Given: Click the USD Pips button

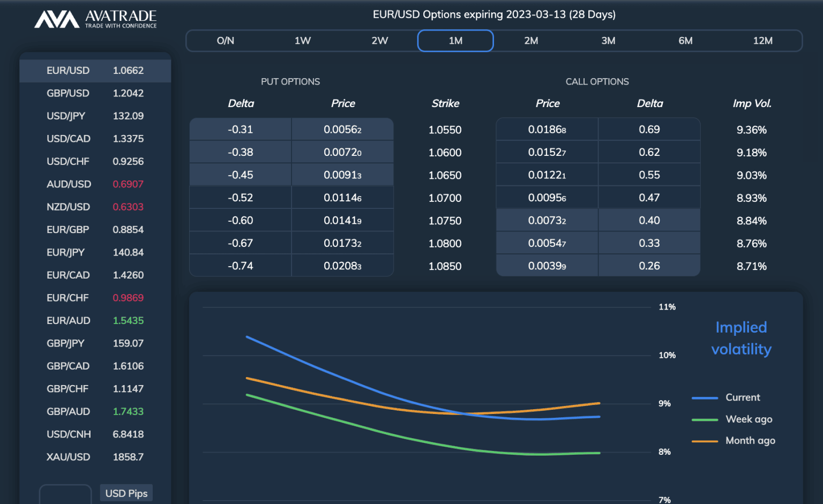Looking at the screenshot, I should [126, 493].
